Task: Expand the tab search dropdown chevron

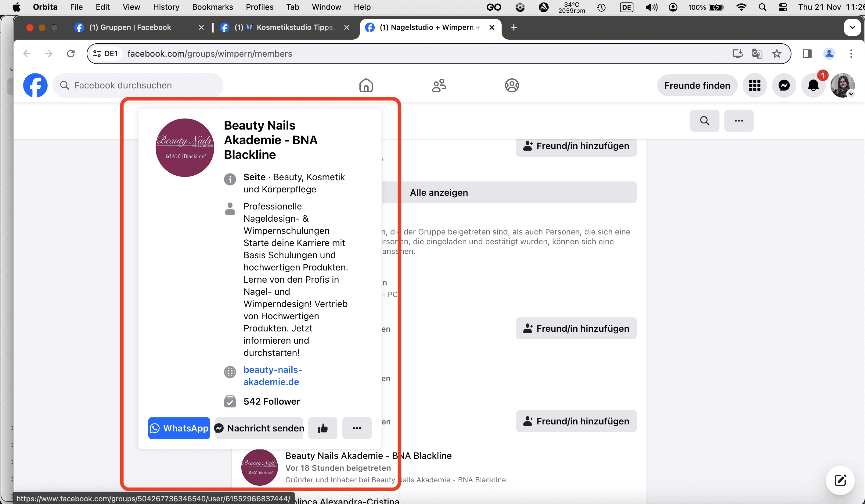Action: (852, 27)
